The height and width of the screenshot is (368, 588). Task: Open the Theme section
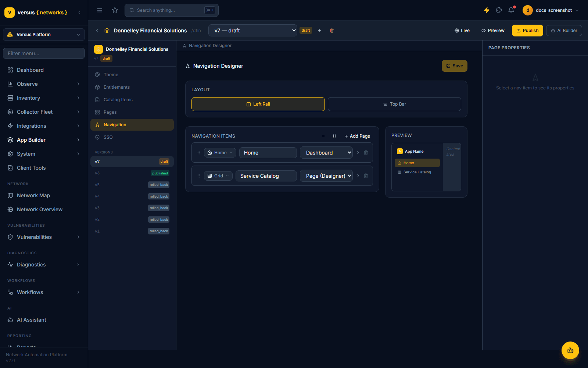point(132,75)
